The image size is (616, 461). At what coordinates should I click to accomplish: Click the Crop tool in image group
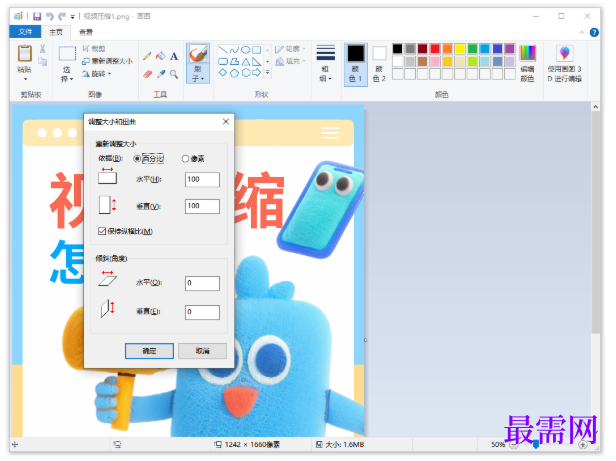pyautogui.click(x=94, y=49)
